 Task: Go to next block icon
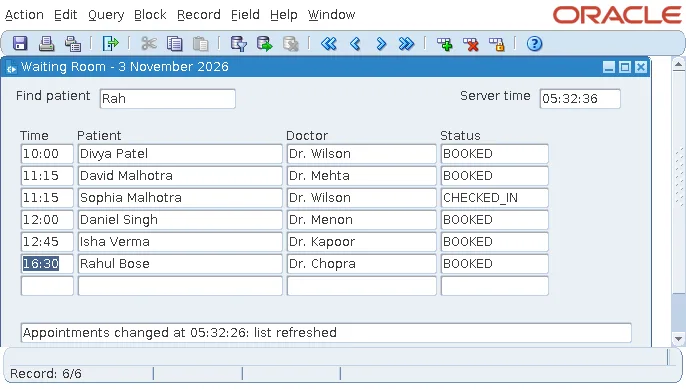pyautogui.click(x=406, y=44)
